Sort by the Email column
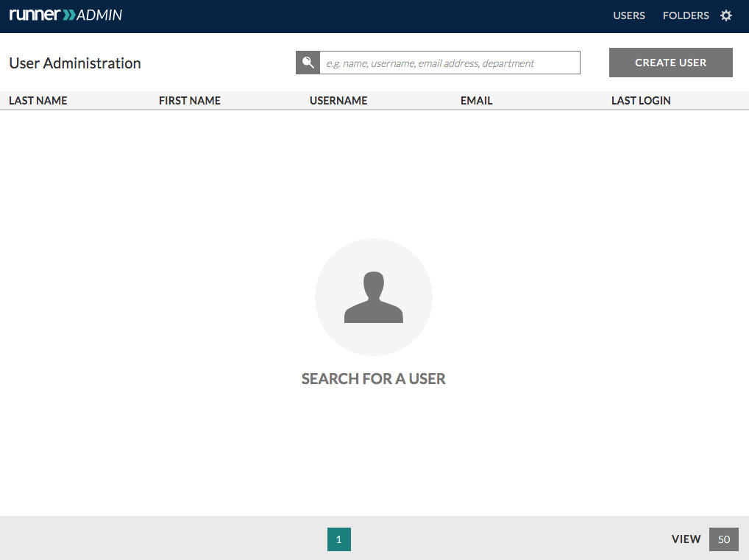Screen dimensions: 749x560 [476, 100]
